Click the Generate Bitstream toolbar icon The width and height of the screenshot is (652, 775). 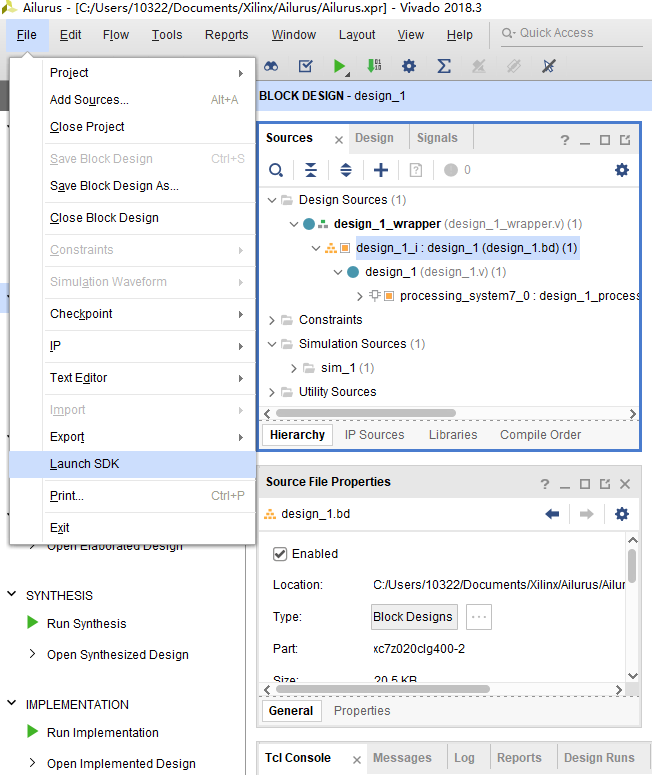pyautogui.click(x=374, y=65)
